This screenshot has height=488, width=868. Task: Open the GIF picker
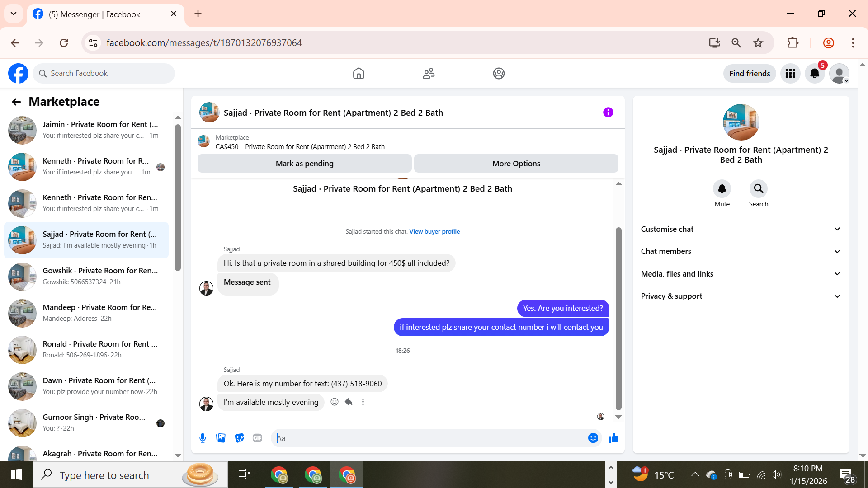257,438
